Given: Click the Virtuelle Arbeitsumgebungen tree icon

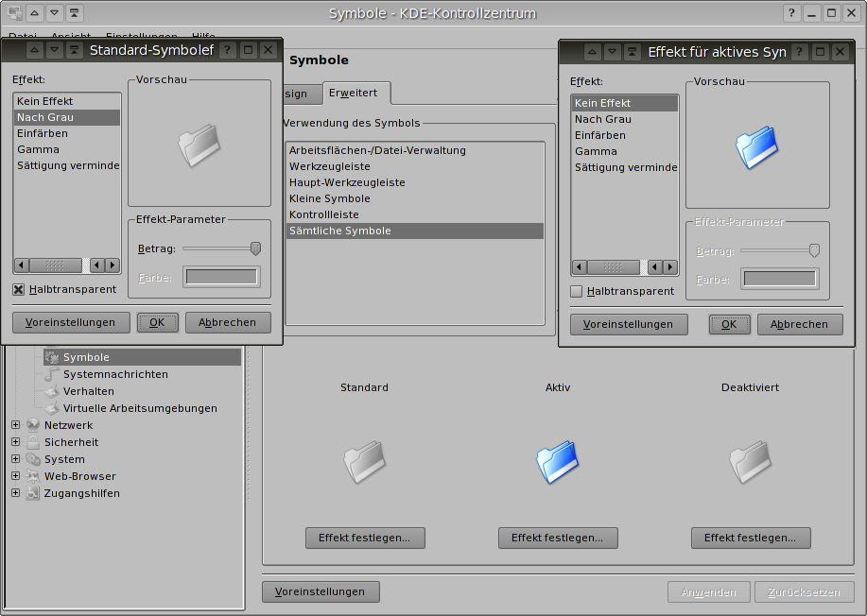Looking at the screenshot, I should [x=52, y=408].
